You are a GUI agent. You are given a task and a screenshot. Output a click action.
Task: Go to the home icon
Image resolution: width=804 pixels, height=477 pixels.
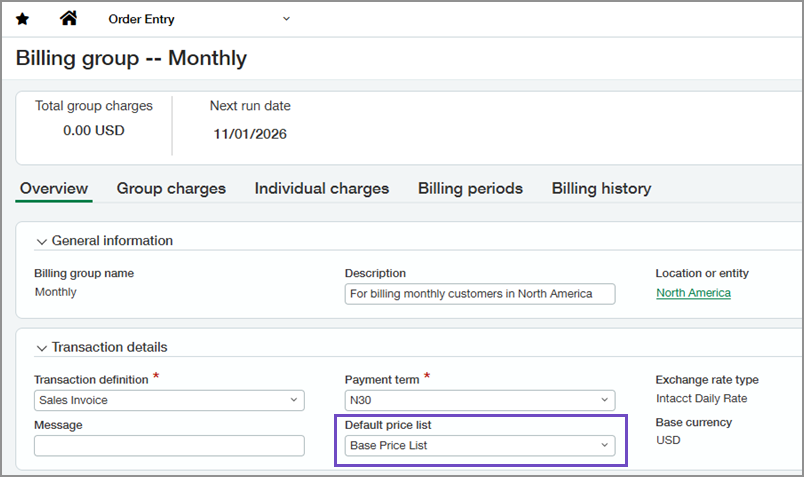(68, 18)
